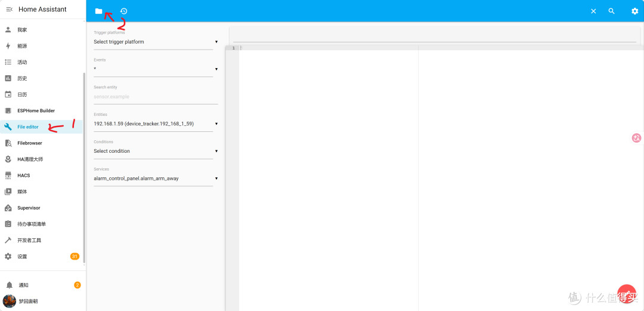
Task: Click the Search entity input field
Action: pyautogui.click(x=156, y=97)
